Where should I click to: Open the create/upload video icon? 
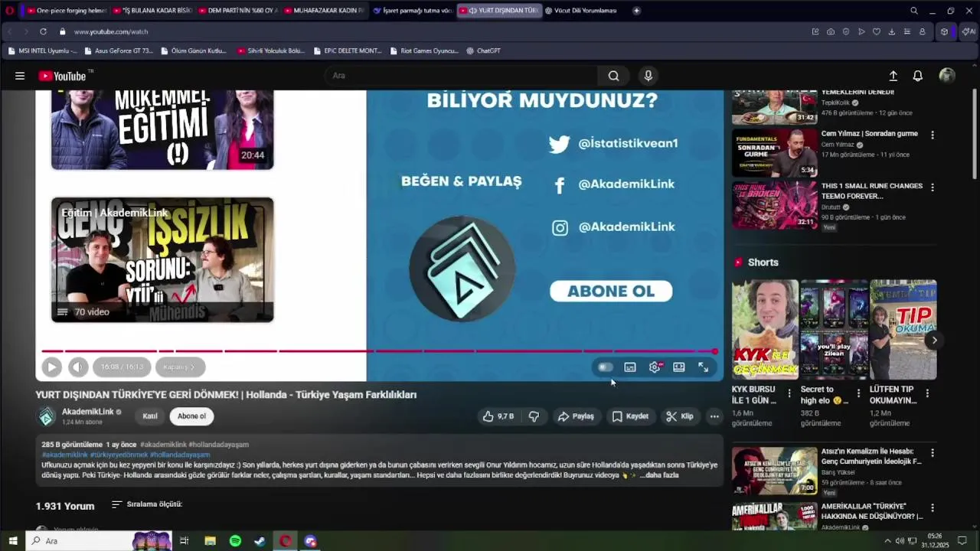pyautogui.click(x=893, y=76)
